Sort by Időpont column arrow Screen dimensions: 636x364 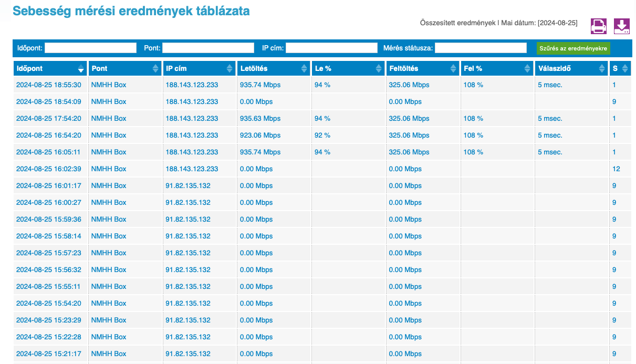81,69
